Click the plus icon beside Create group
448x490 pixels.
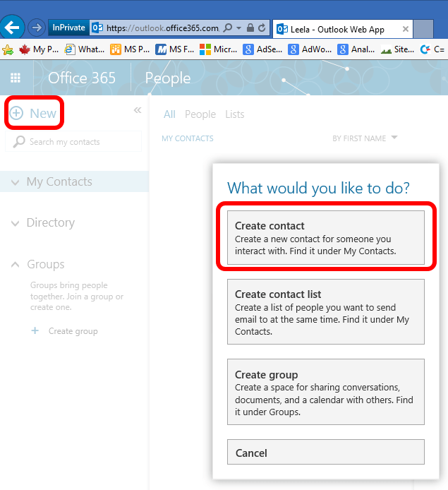tap(35, 331)
